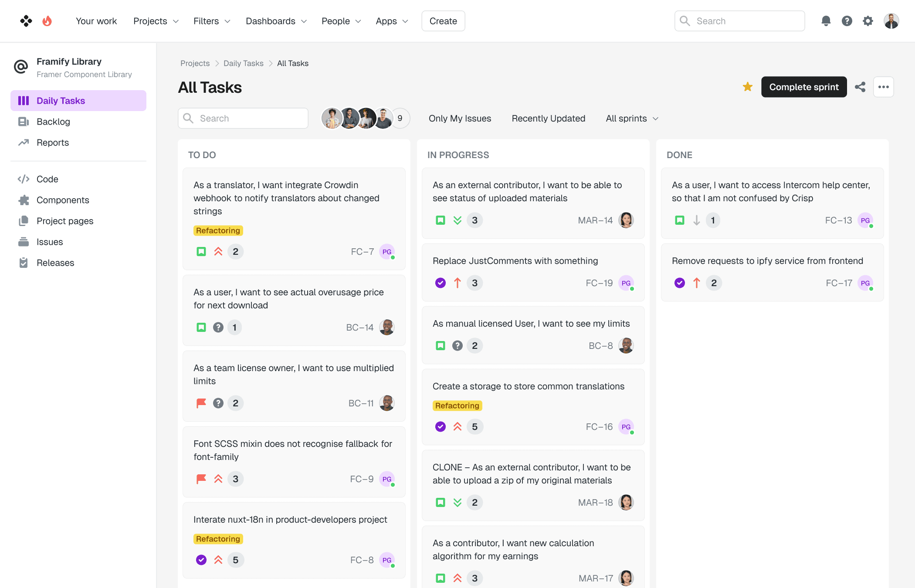The width and height of the screenshot is (915, 588).
Task: Open Your work in top navigation
Action: pos(96,21)
